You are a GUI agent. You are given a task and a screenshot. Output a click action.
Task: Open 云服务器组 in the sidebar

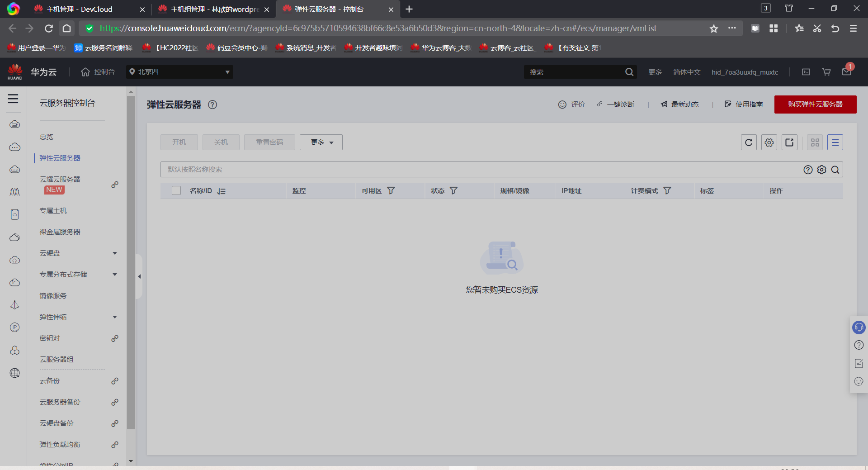(x=57, y=360)
